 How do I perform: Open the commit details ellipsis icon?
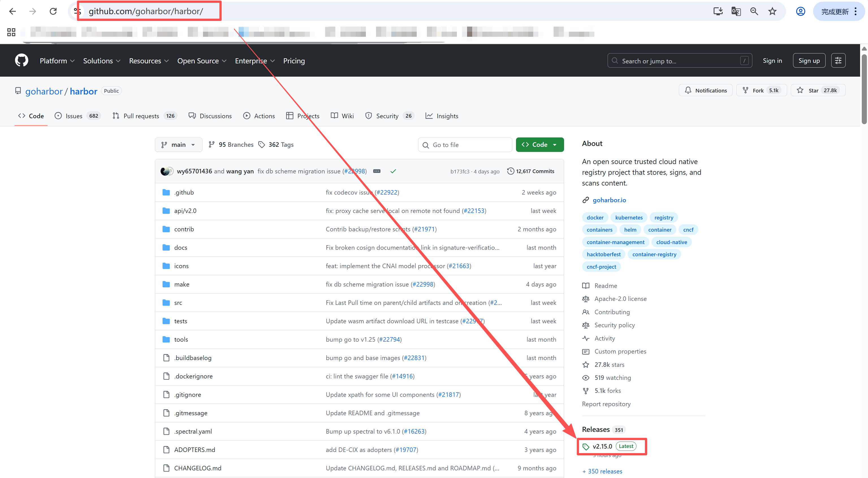click(x=377, y=171)
